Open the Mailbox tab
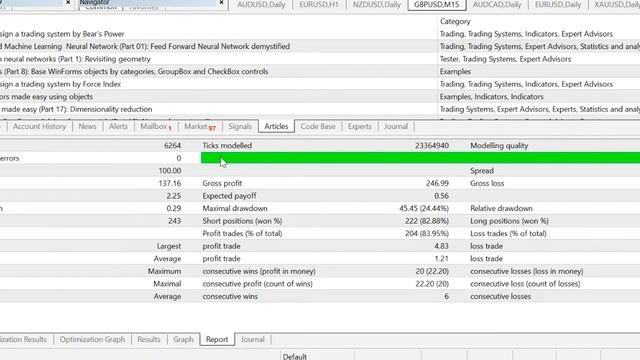This screenshot has height=360, width=640. [156, 127]
